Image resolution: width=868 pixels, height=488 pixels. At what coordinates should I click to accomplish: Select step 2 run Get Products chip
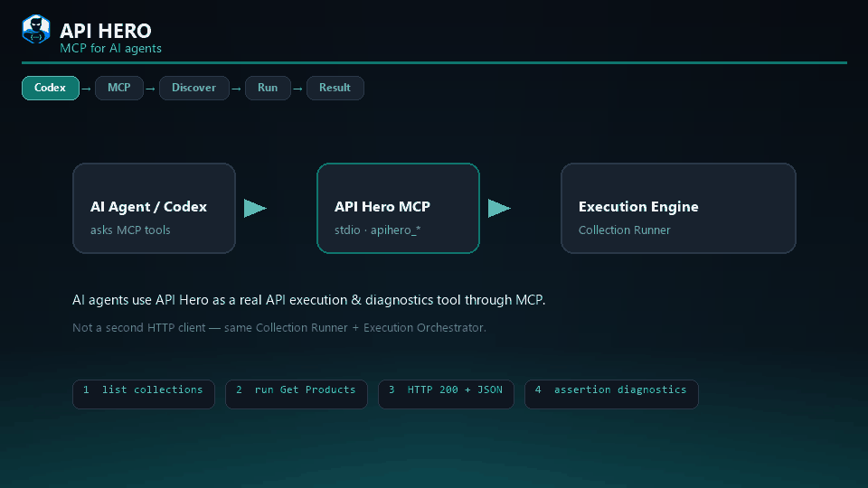click(x=297, y=394)
